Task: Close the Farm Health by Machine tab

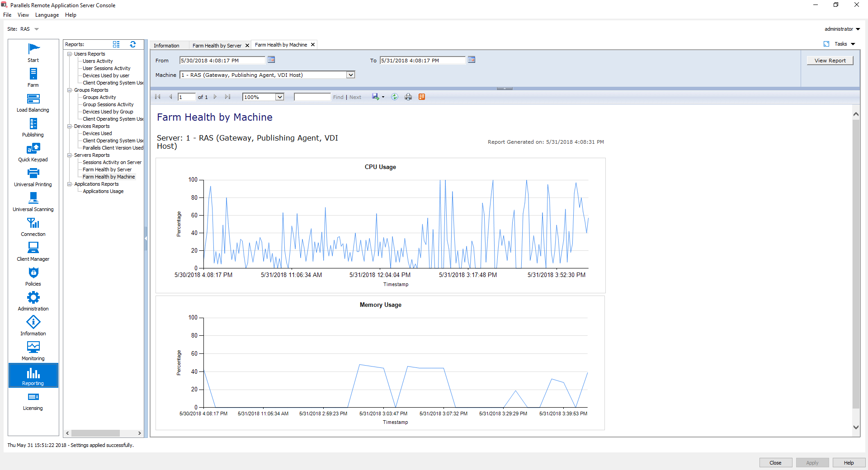Action: [313, 45]
